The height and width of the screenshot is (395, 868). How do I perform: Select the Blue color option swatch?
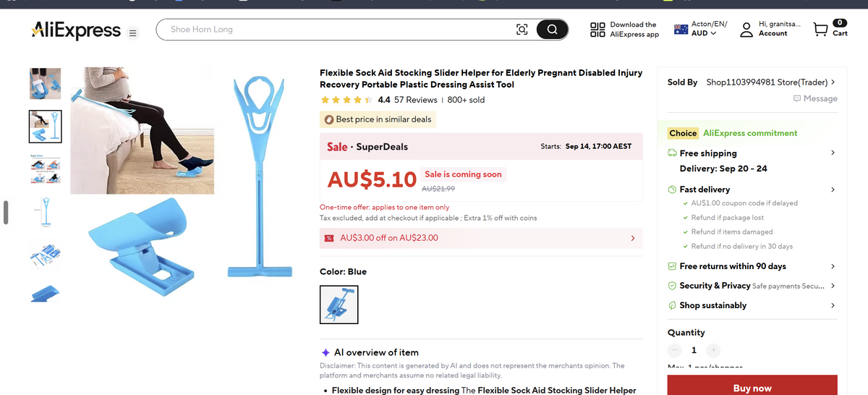339,305
